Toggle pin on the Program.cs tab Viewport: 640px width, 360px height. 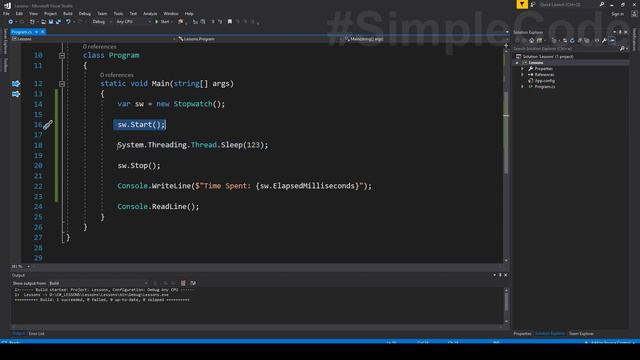pos(36,32)
